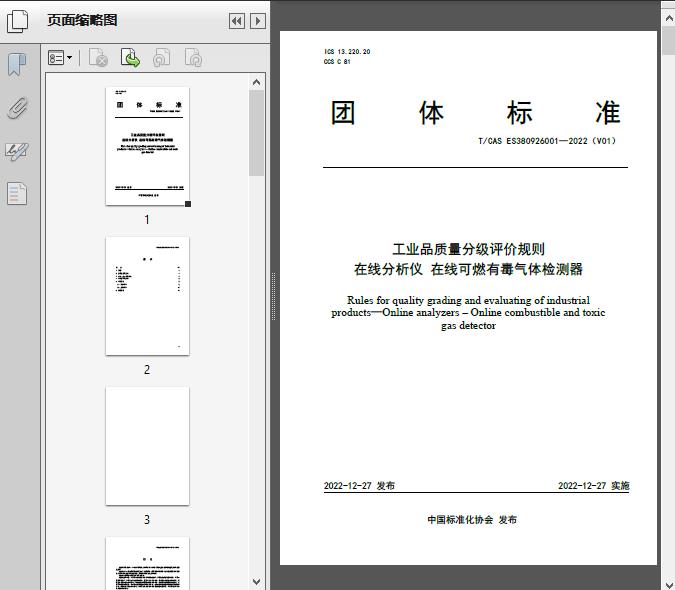The height and width of the screenshot is (590, 675).
Task: Open the document content panel icon
Action: point(17,194)
